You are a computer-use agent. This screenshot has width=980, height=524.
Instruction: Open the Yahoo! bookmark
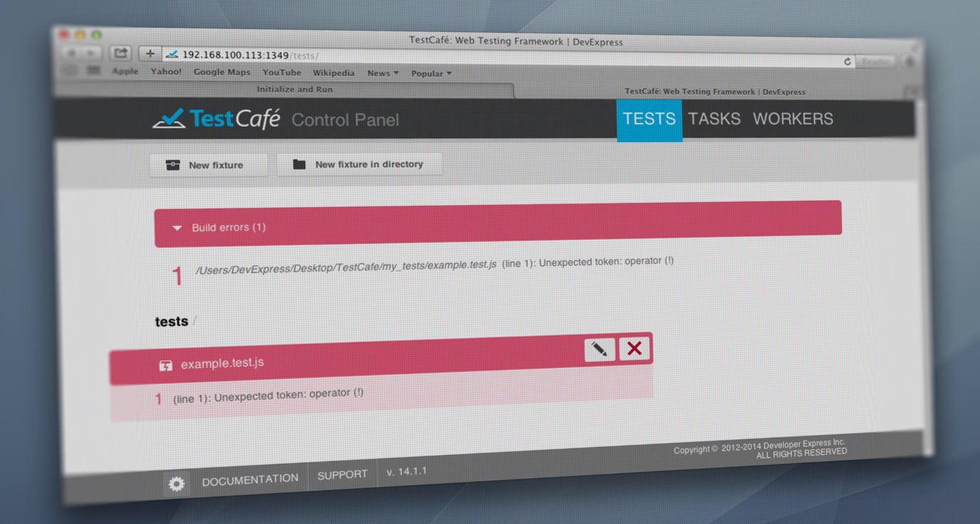point(166,72)
